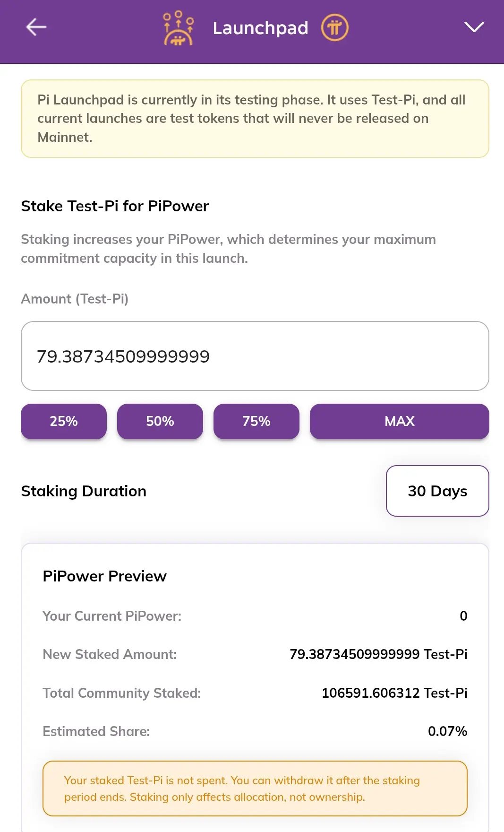The width and height of the screenshot is (504, 832).
Task: Tap the Pi coin logo icon
Action: pos(334,28)
